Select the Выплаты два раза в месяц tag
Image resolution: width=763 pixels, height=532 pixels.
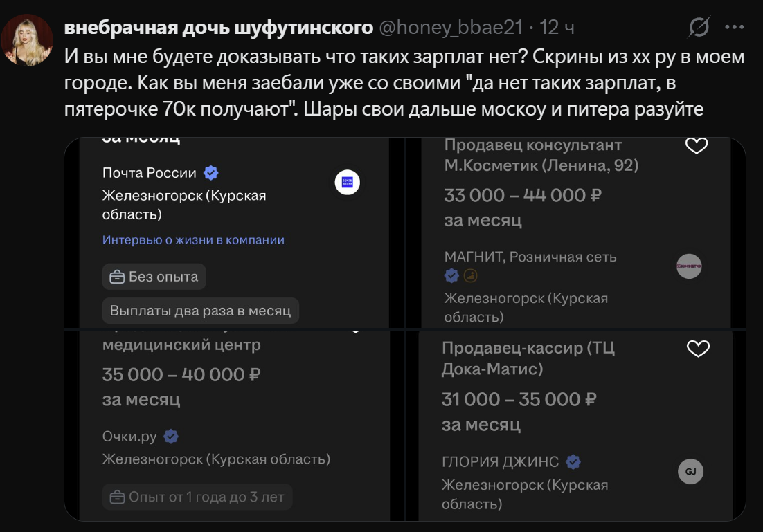click(x=201, y=311)
